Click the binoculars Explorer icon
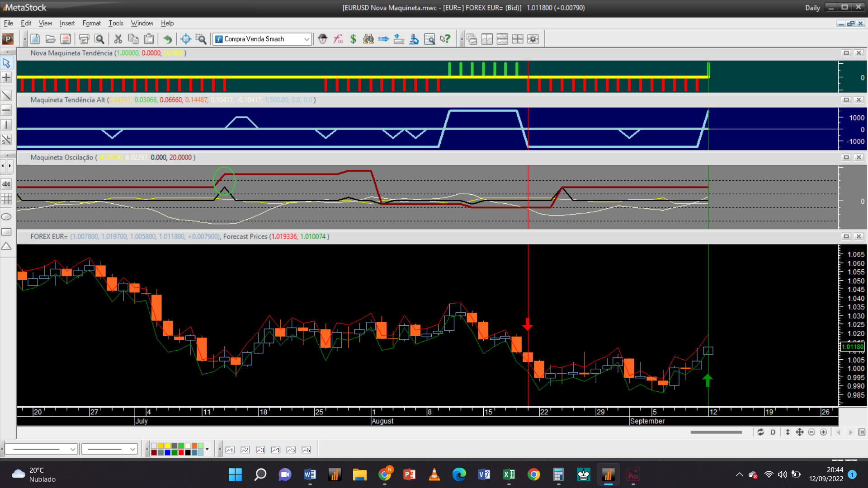The image size is (868, 488). 368,39
